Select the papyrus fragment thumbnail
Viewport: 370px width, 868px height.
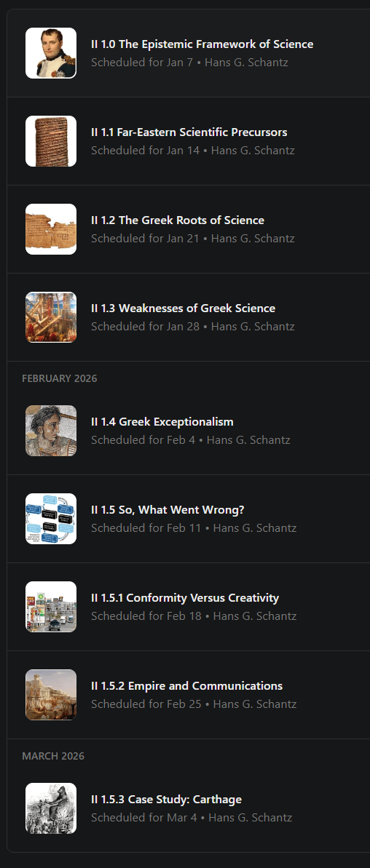click(x=51, y=229)
